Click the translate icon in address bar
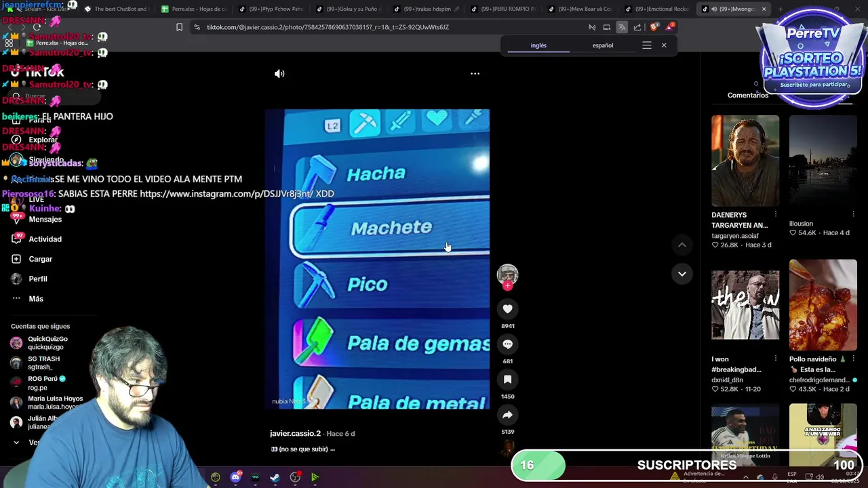Viewport: 868px width, 488px height. point(622,27)
